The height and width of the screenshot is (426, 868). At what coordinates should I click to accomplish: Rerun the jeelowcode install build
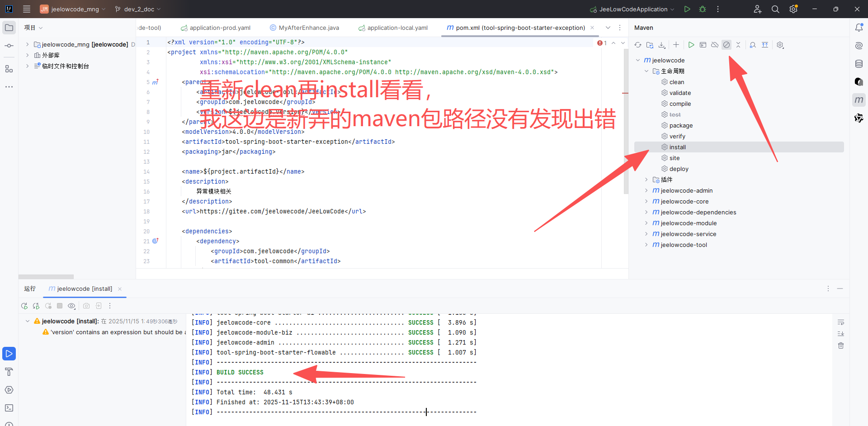point(24,306)
